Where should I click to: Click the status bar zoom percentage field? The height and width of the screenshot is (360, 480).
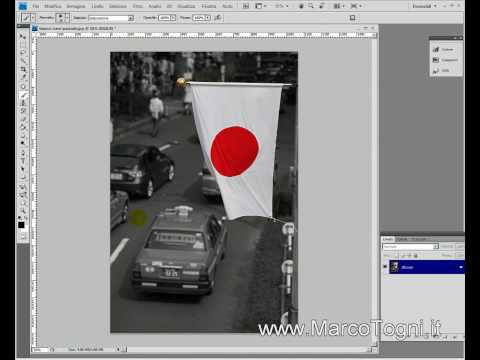[40, 350]
